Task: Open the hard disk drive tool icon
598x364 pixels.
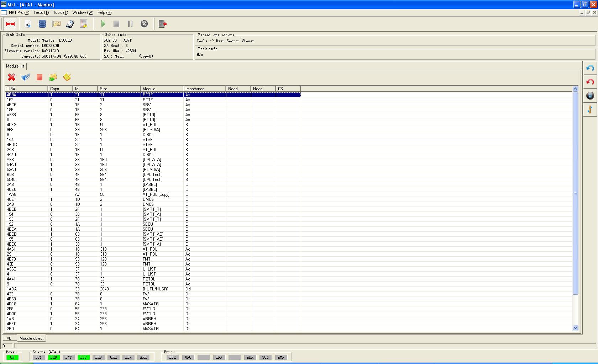Action: tap(70, 24)
